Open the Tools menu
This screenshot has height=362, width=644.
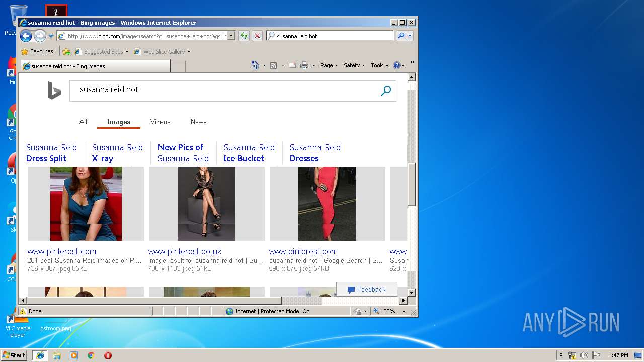click(380, 65)
